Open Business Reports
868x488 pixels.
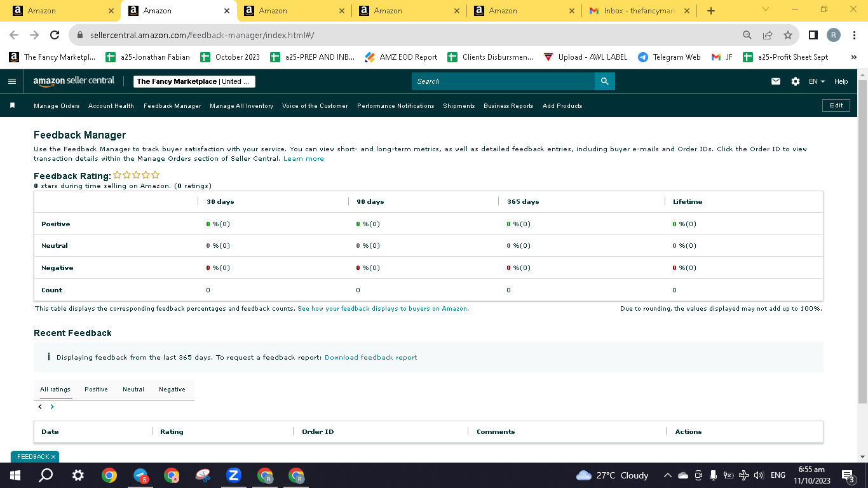508,106
